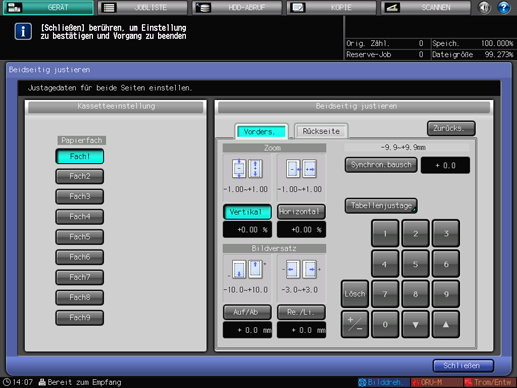Click the horizontal zoom +0.00 % field
The image size is (517, 388).
(x=301, y=230)
